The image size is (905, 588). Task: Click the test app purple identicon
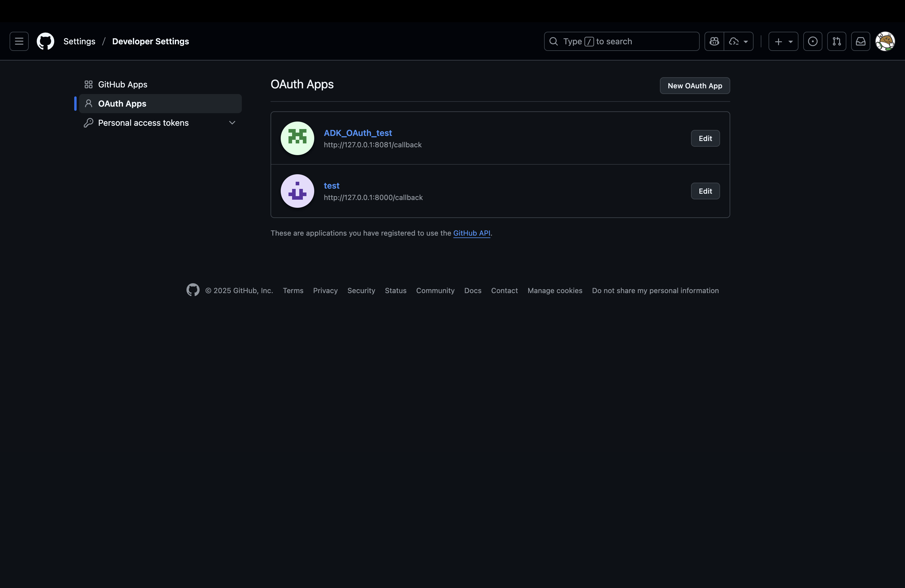pos(297,191)
